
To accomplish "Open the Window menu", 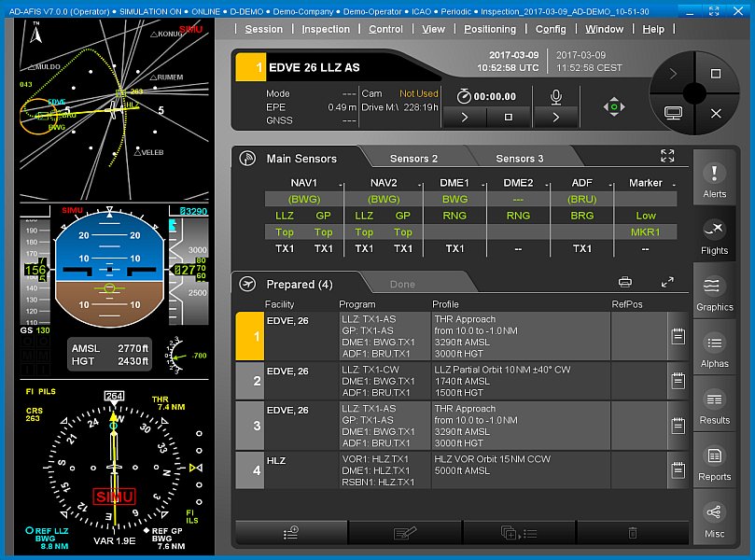I will 605,29.
